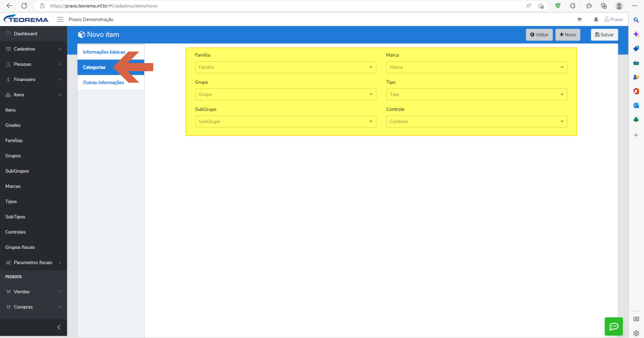This screenshot has height=338, width=644.
Task: Switch to the Outras informações tab
Action: click(x=111, y=82)
